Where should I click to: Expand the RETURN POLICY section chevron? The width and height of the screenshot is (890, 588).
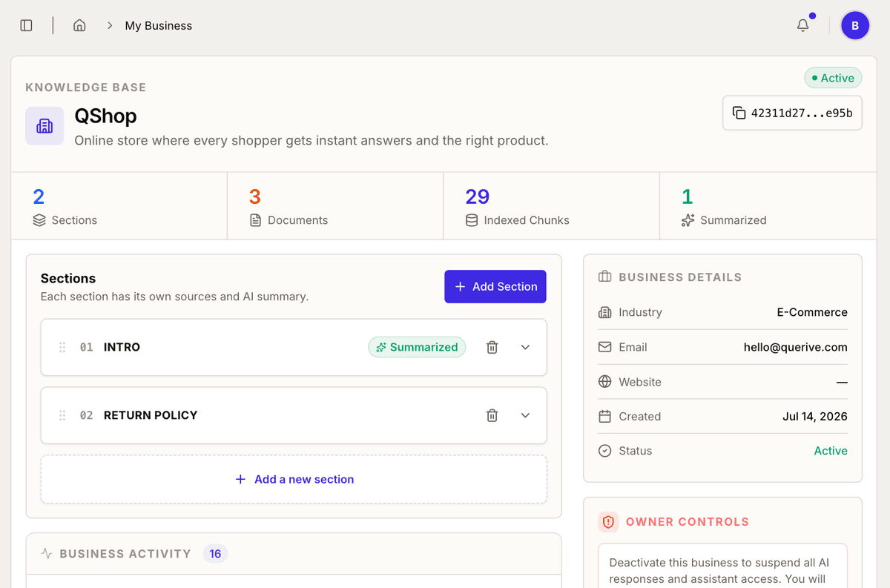pos(526,415)
